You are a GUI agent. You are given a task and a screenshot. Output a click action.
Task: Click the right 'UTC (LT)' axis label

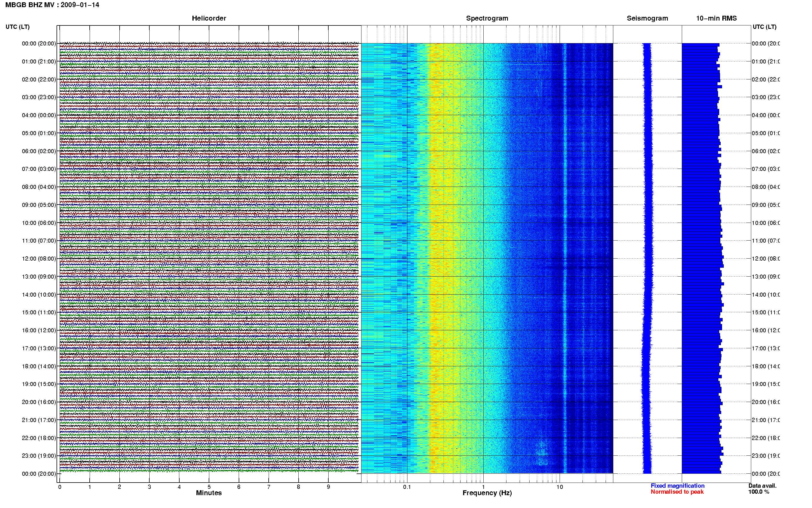tap(764, 27)
